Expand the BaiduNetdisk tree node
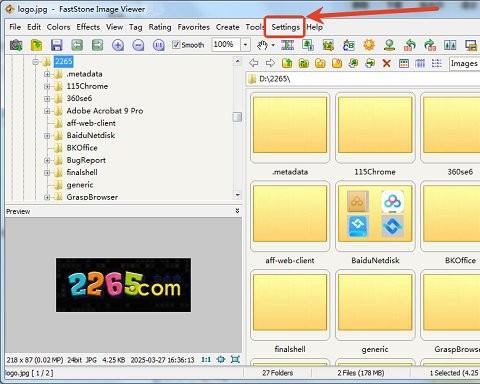Viewport: 480px width, 384px height. pyautogui.click(x=47, y=136)
